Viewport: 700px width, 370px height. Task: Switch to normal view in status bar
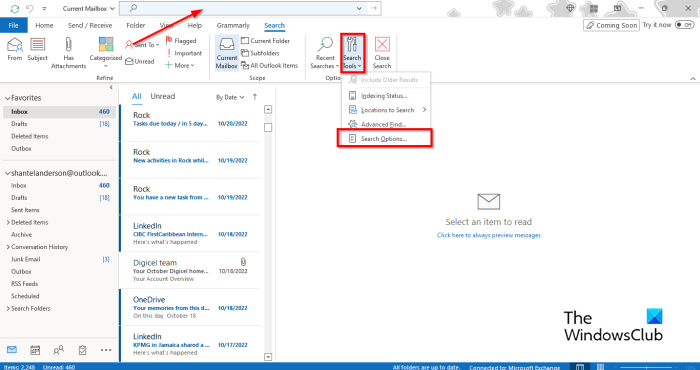(x=580, y=367)
